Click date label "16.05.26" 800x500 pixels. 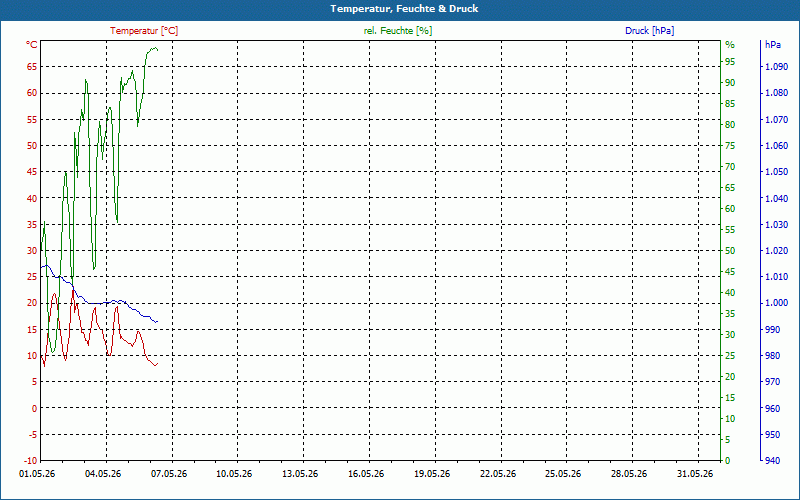pyautogui.click(x=366, y=474)
